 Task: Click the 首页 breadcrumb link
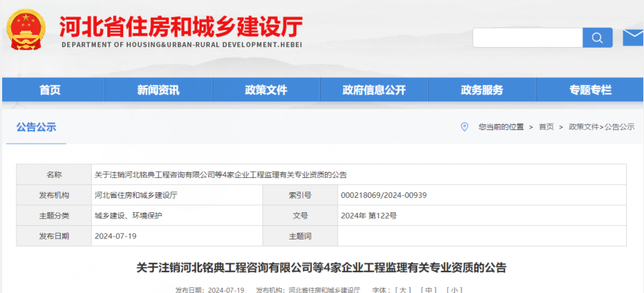tap(546, 127)
